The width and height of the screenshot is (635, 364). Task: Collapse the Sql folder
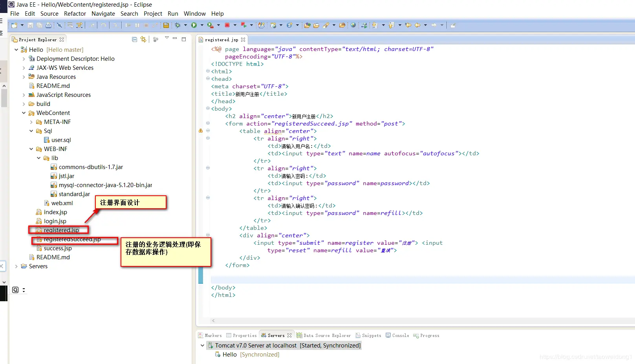tap(31, 131)
